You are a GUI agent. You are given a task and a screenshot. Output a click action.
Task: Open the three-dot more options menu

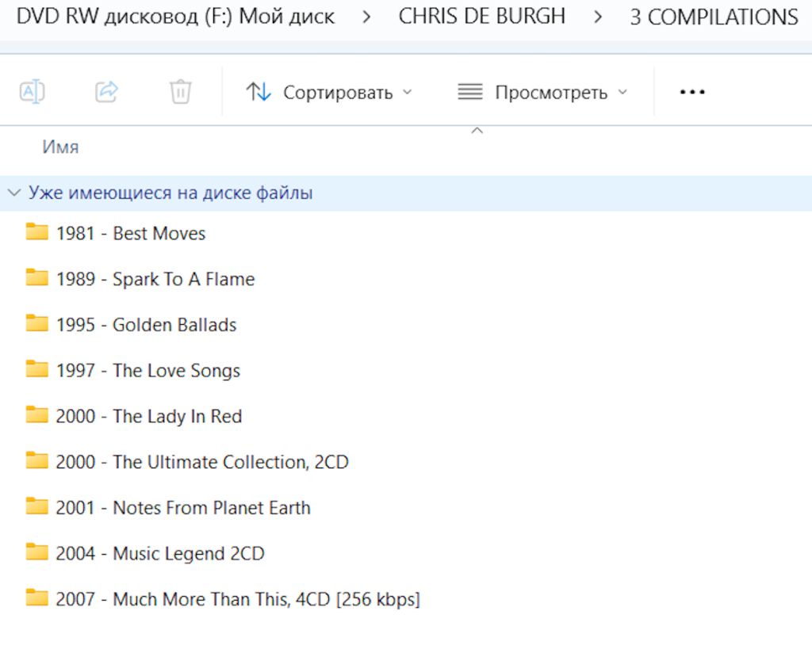(692, 92)
